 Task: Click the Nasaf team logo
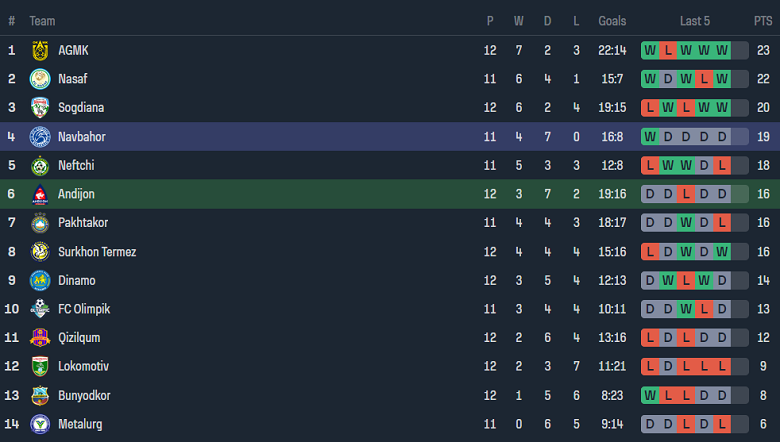[40, 79]
